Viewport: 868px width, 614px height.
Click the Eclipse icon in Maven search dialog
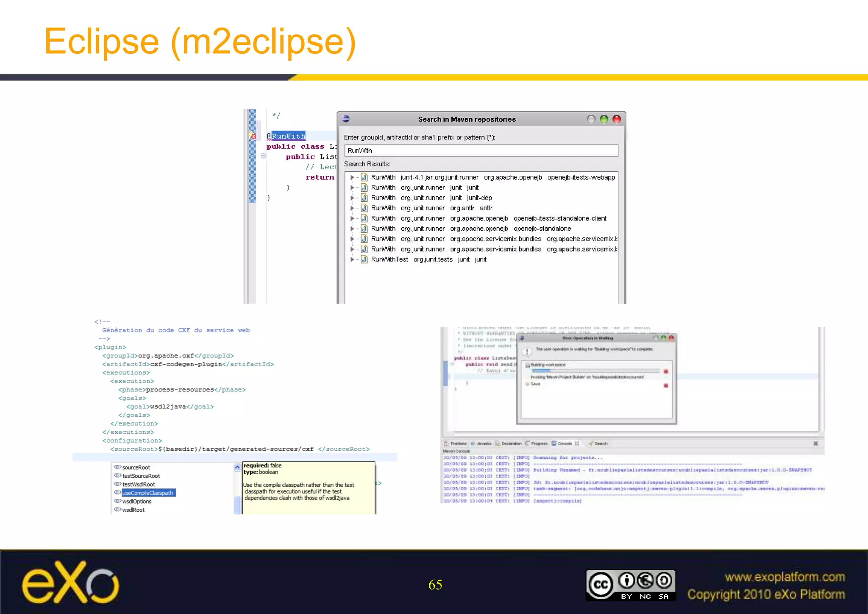click(x=346, y=119)
